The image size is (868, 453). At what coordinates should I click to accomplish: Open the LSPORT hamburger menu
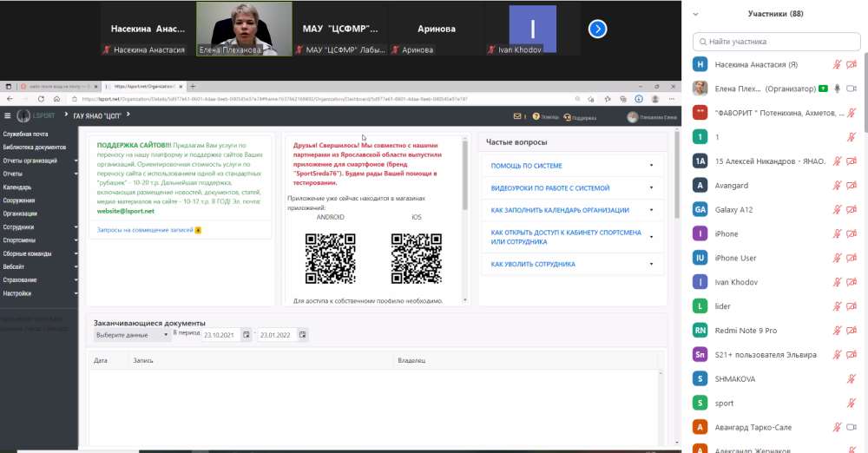[x=7, y=115]
